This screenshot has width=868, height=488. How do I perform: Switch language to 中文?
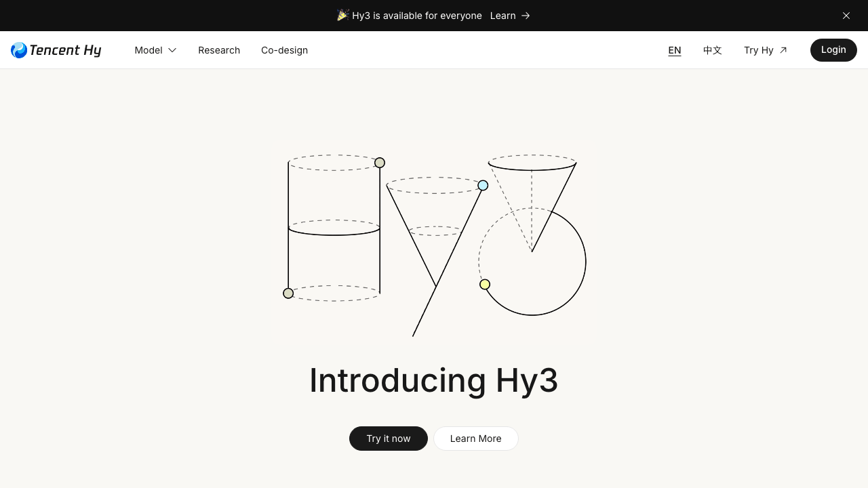[x=713, y=50]
